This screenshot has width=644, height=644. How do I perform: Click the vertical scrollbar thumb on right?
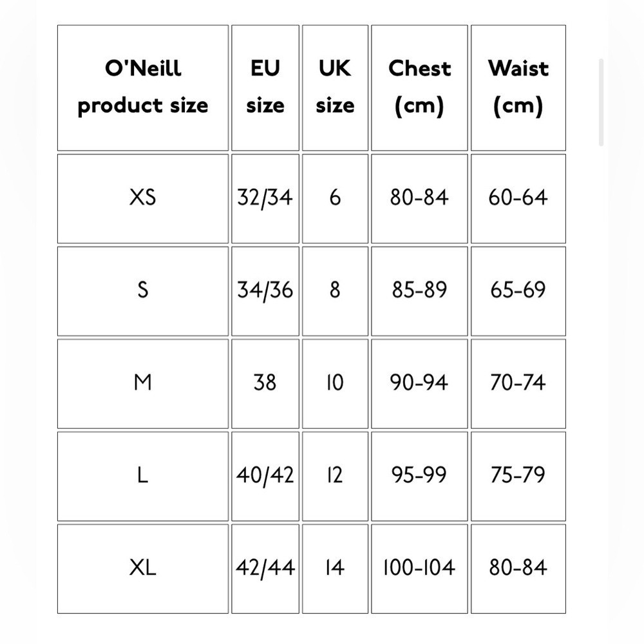[601, 102]
